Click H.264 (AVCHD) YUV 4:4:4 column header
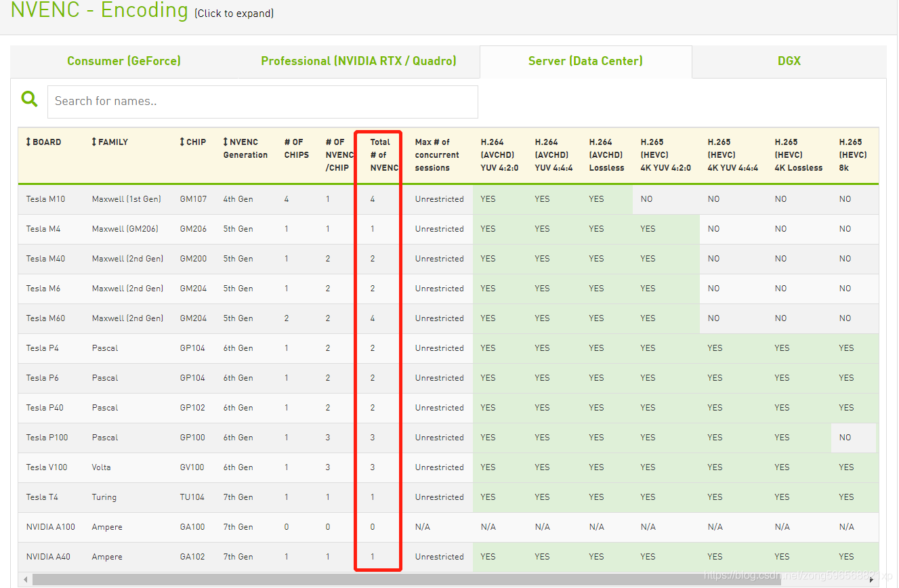This screenshot has width=899, height=588. point(553,155)
